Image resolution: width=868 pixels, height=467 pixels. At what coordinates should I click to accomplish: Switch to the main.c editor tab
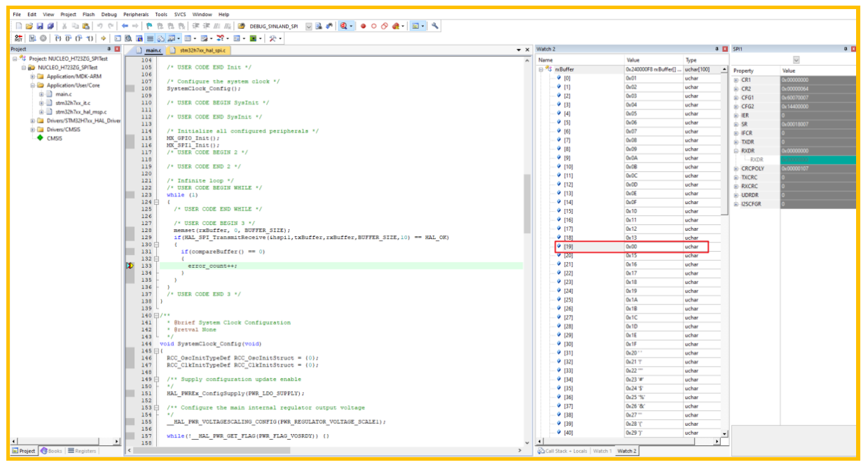(x=150, y=50)
